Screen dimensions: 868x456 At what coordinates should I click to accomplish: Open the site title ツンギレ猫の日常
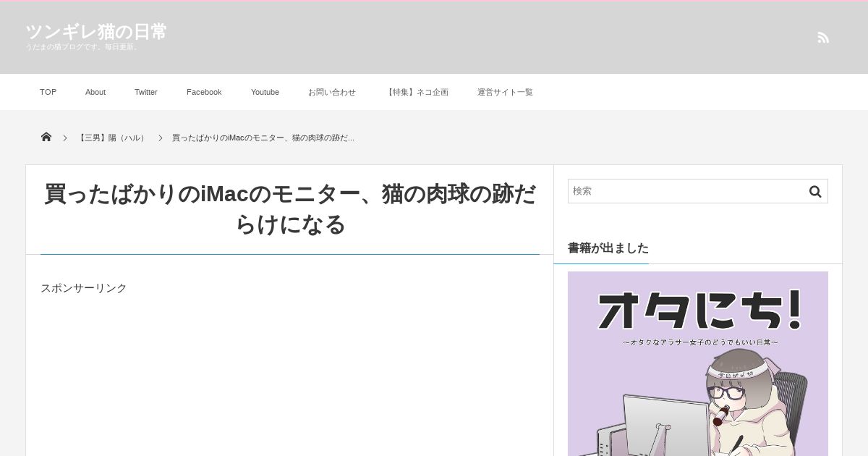(x=96, y=31)
